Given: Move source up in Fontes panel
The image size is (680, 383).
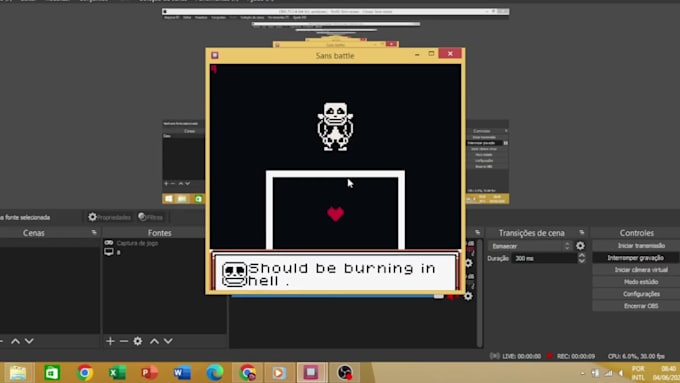Looking at the screenshot, I should pyautogui.click(x=154, y=341).
